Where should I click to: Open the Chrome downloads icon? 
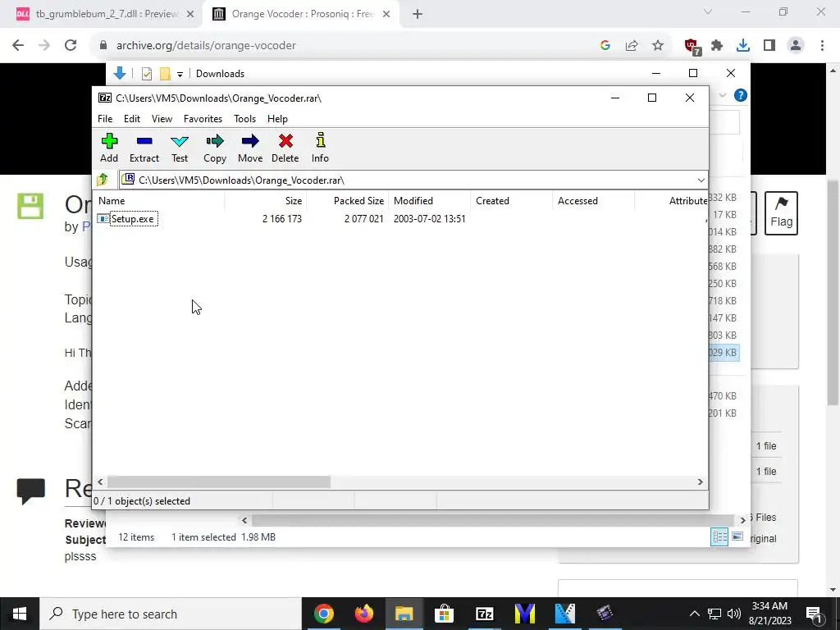pos(743,46)
